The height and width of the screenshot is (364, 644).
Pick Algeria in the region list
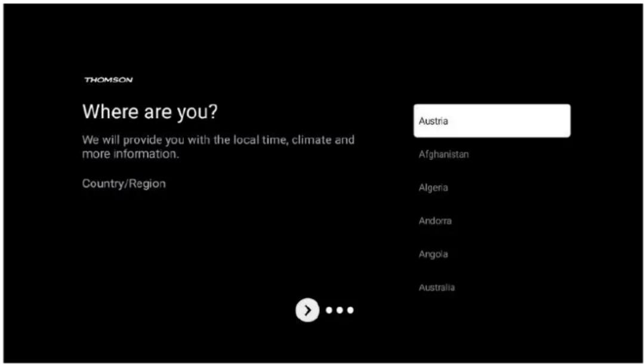(433, 188)
